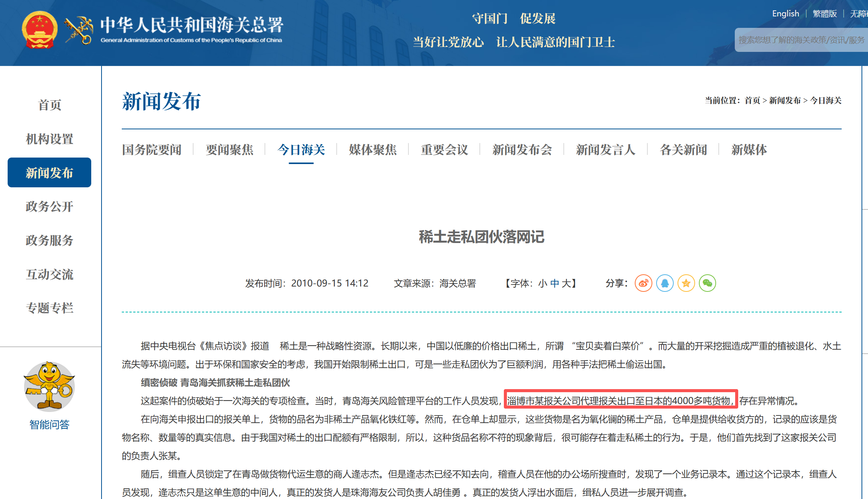
Task: Click article title 稀土走私团伙落网记
Action: (482, 237)
